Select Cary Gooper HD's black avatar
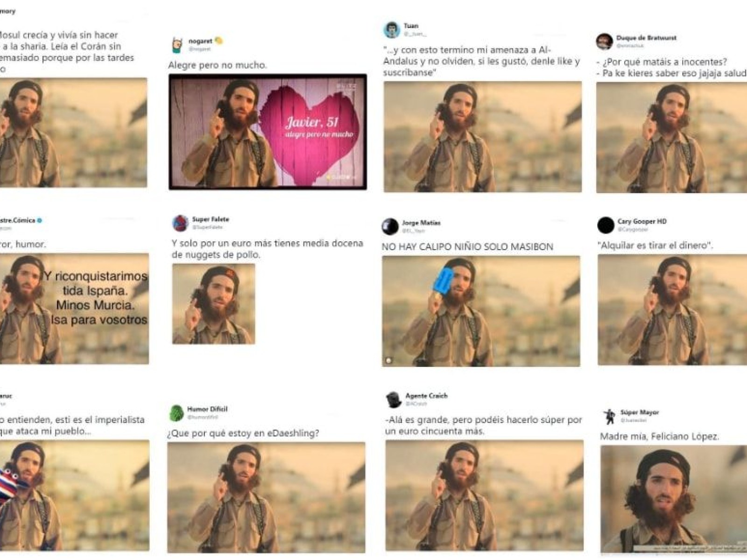Screen dimensions: 747x560 [606, 225]
